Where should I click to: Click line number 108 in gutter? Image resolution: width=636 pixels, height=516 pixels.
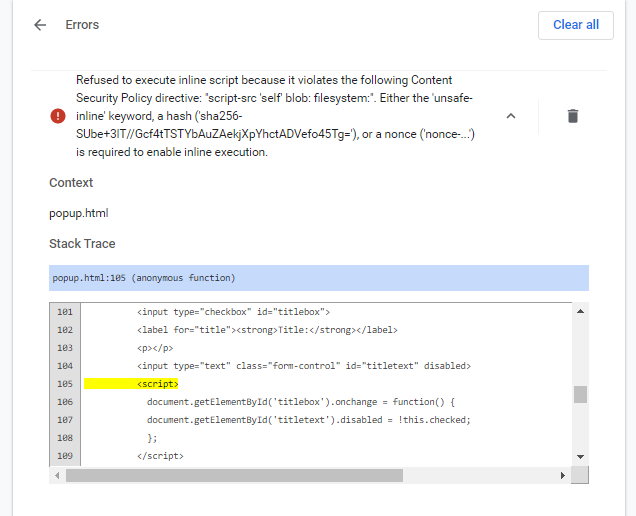point(65,438)
